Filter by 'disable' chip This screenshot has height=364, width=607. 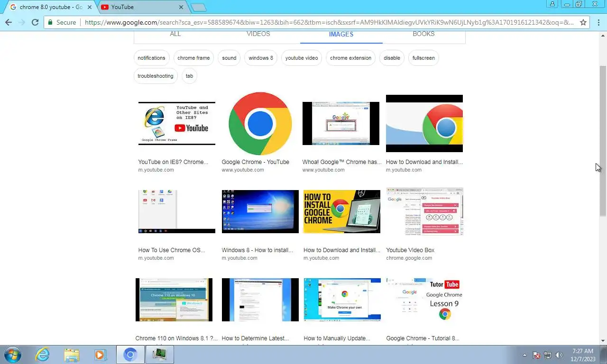(x=392, y=58)
